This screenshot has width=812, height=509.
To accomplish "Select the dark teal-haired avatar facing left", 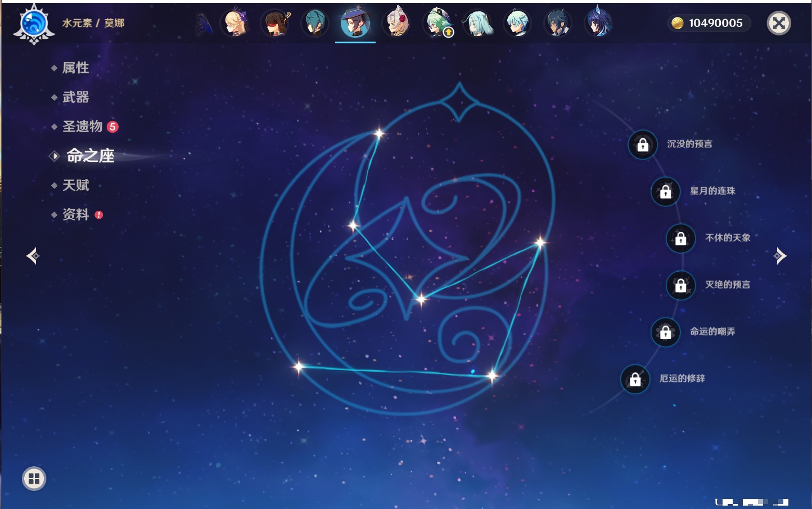I will (x=558, y=24).
